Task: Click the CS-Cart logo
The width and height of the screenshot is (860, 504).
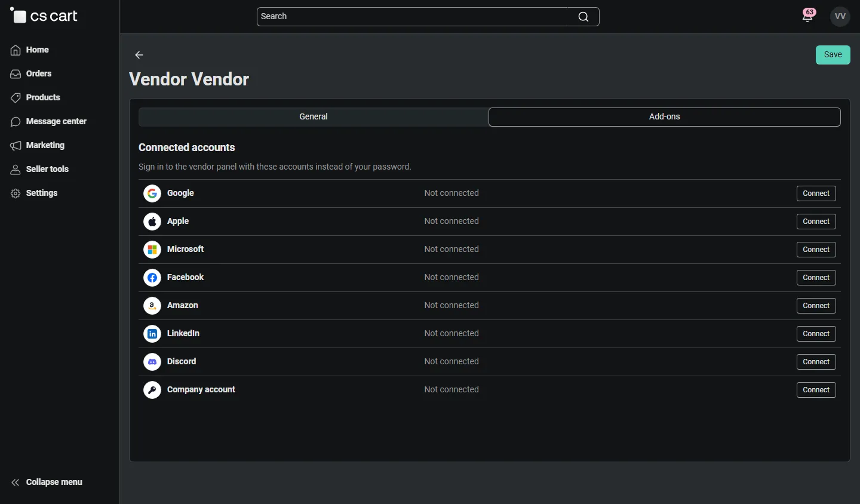Action: [44, 16]
